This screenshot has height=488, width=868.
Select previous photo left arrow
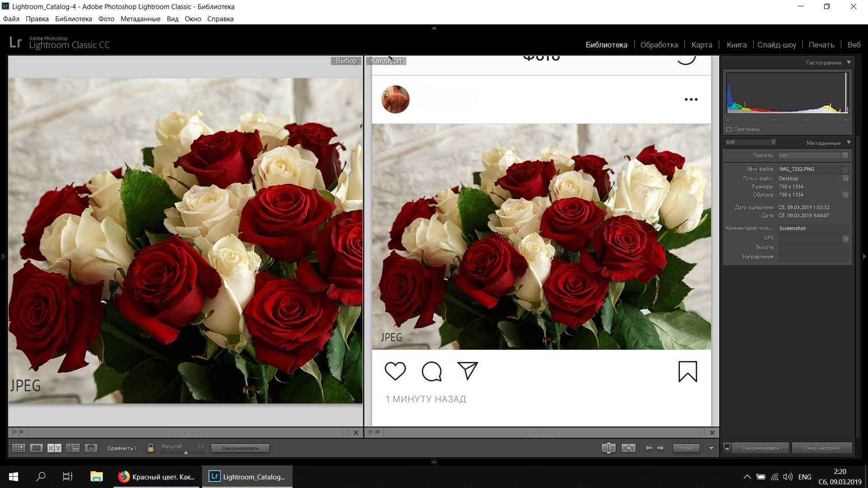(649, 448)
